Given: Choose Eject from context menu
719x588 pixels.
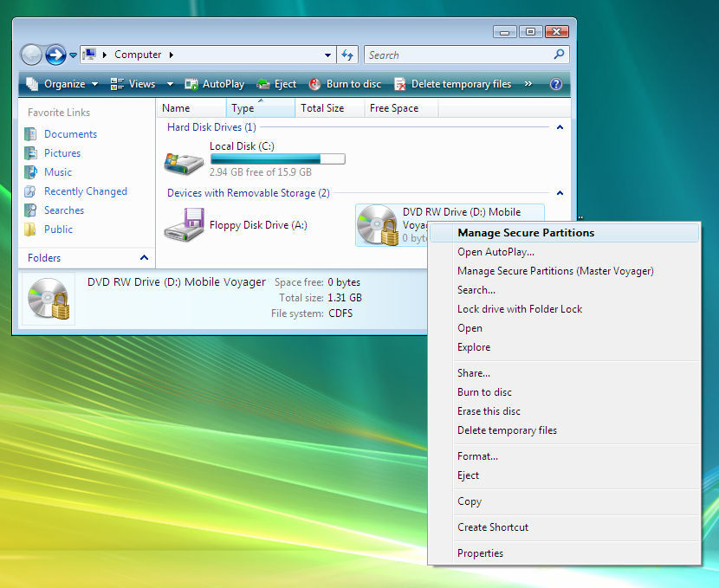Looking at the screenshot, I should click(x=564, y=475).
